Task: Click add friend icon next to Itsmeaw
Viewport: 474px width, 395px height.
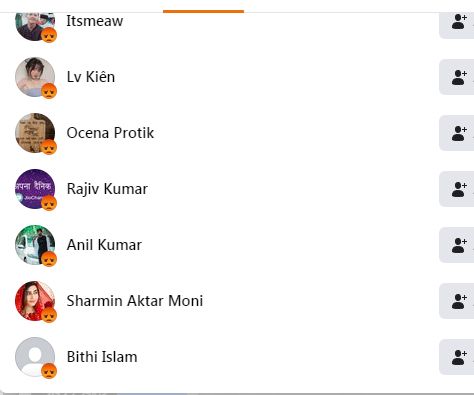Action: [457, 22]
